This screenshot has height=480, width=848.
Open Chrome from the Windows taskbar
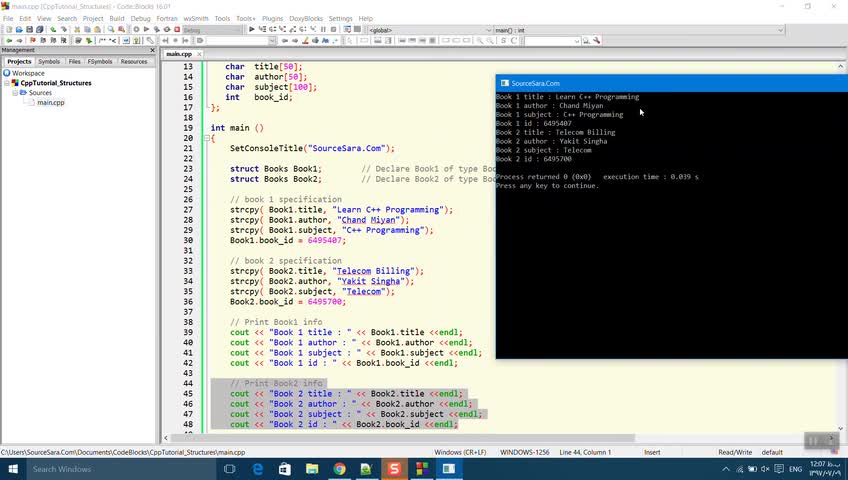340,468
